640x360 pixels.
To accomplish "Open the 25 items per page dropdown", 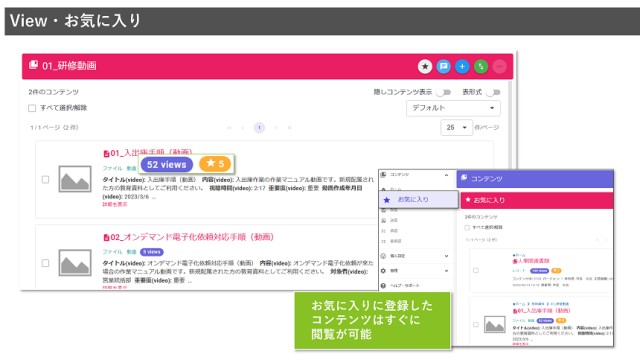I will 456,128.
